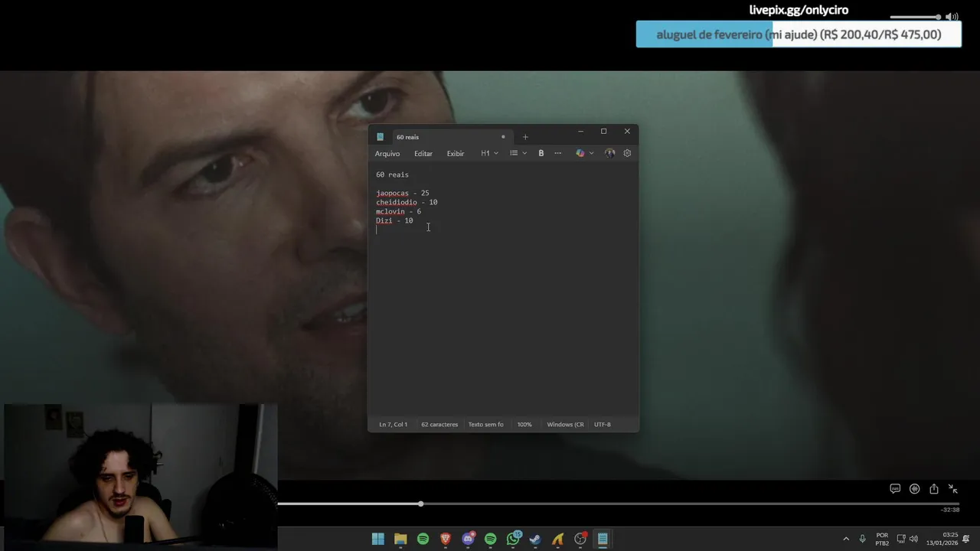
Task: Click the "aluguel de fevereiro" donation goal bar
Action: tap(799, 34)
